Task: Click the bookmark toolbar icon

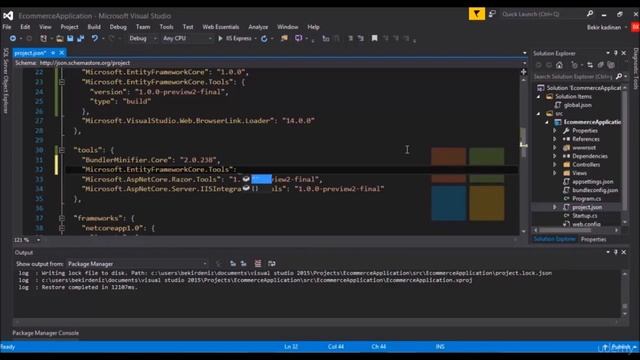Action: [x=374, y=38]
